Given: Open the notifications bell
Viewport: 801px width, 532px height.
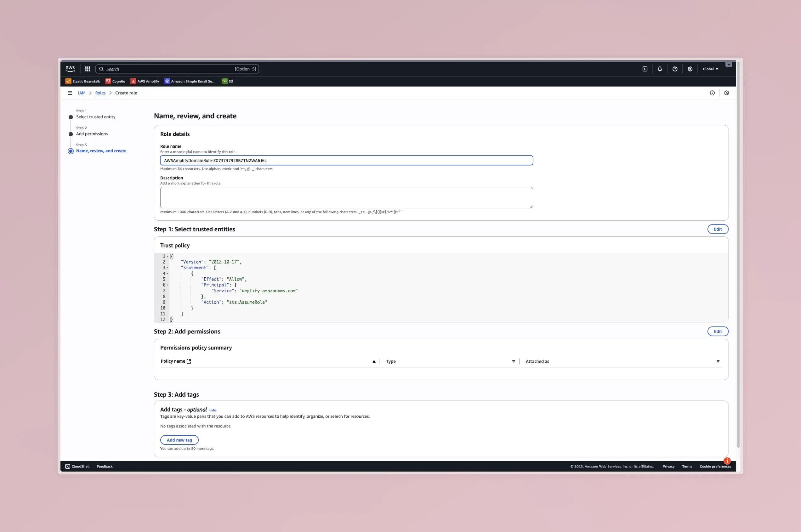Looking at the screenshot, I should (660, 69).
